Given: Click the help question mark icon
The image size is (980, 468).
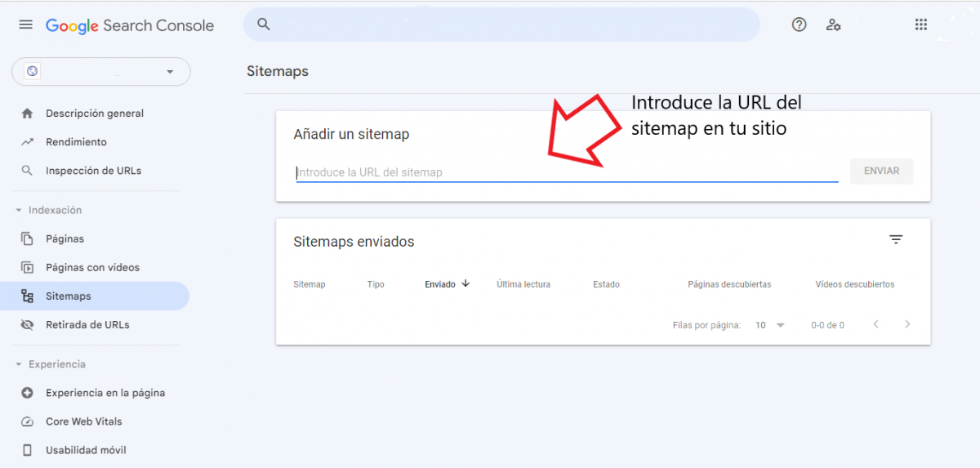Looking at the screenshot, I should pyautogui.click(x=799, y=25).
